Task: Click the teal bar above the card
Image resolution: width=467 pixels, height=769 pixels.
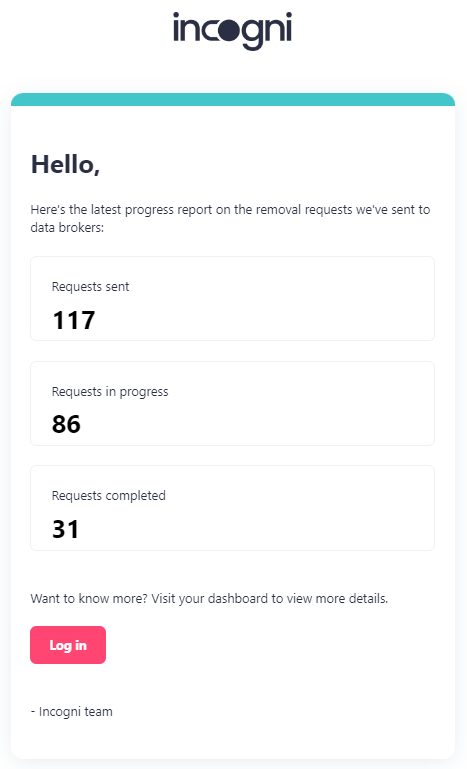Action: coord(233,100)
